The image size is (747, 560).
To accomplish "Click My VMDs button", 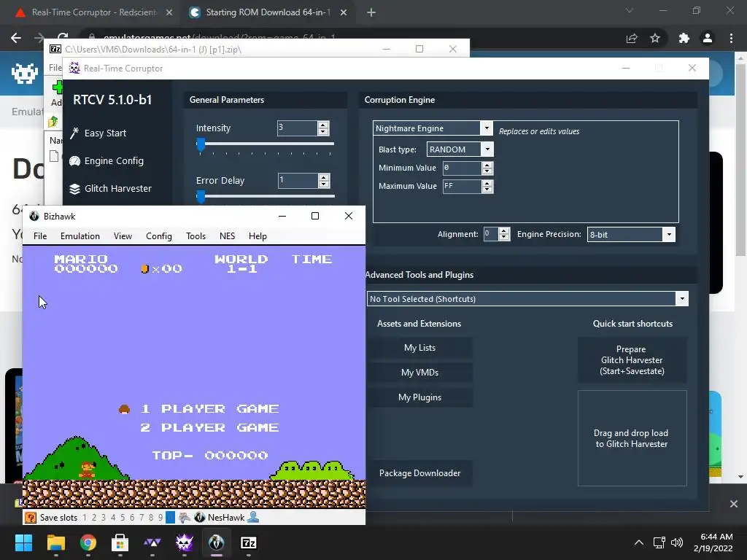I will (x=419, y=373).
